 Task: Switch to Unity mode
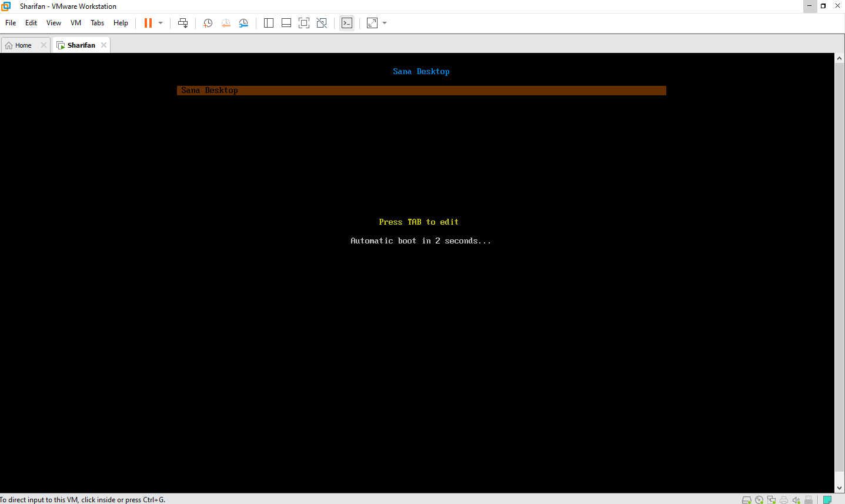(322, 23)
